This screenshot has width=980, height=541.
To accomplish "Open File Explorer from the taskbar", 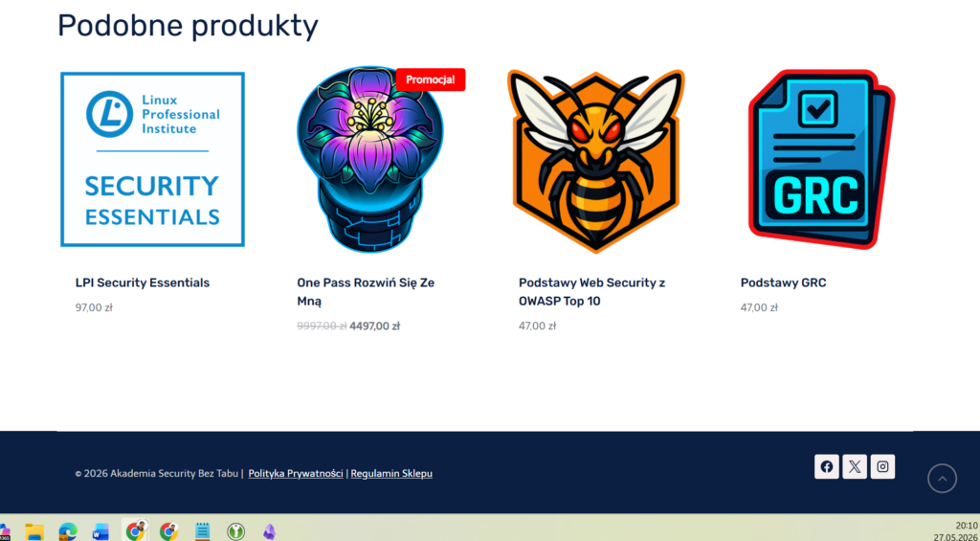I will pos(34,531).
